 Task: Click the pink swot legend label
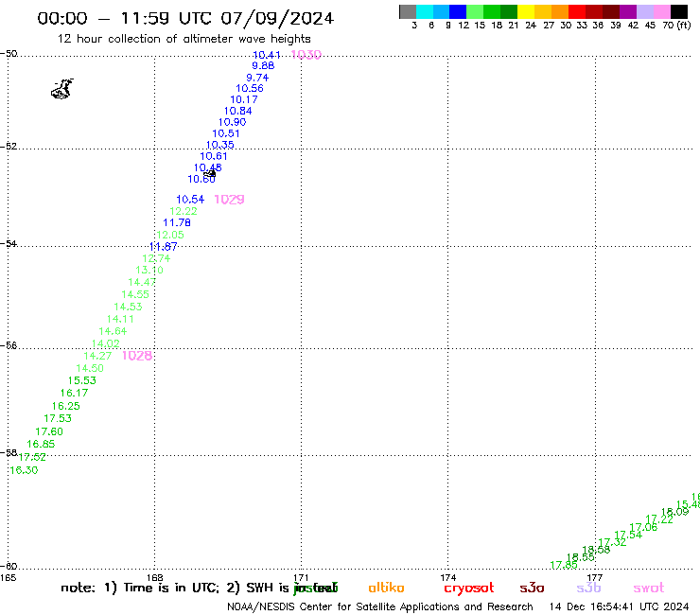[649, 588]
